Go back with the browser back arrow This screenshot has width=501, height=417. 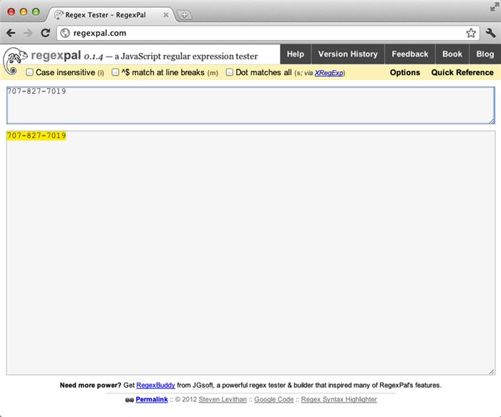(11, 33)
